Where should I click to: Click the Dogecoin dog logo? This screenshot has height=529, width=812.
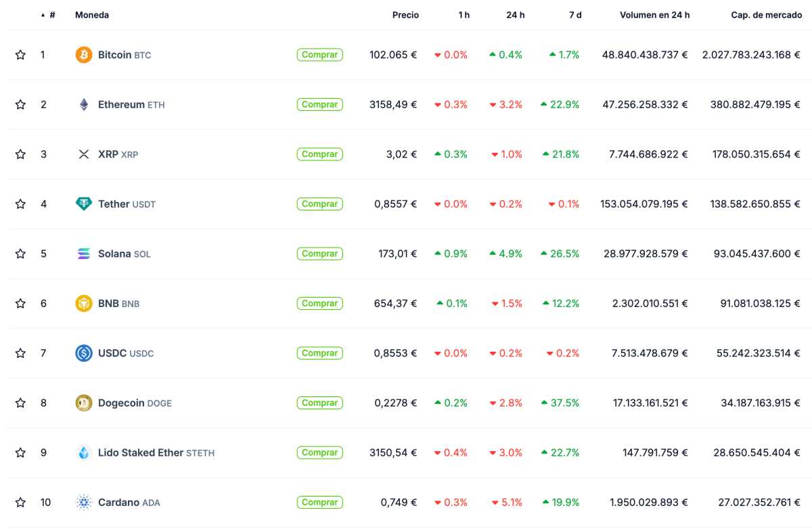tap(83, 402)
